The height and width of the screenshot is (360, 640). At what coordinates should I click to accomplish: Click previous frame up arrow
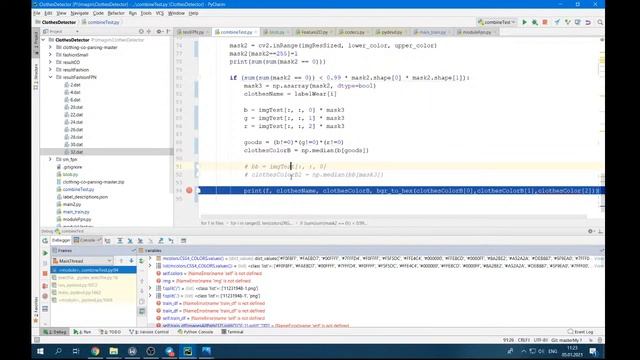(x=121, y=261)
